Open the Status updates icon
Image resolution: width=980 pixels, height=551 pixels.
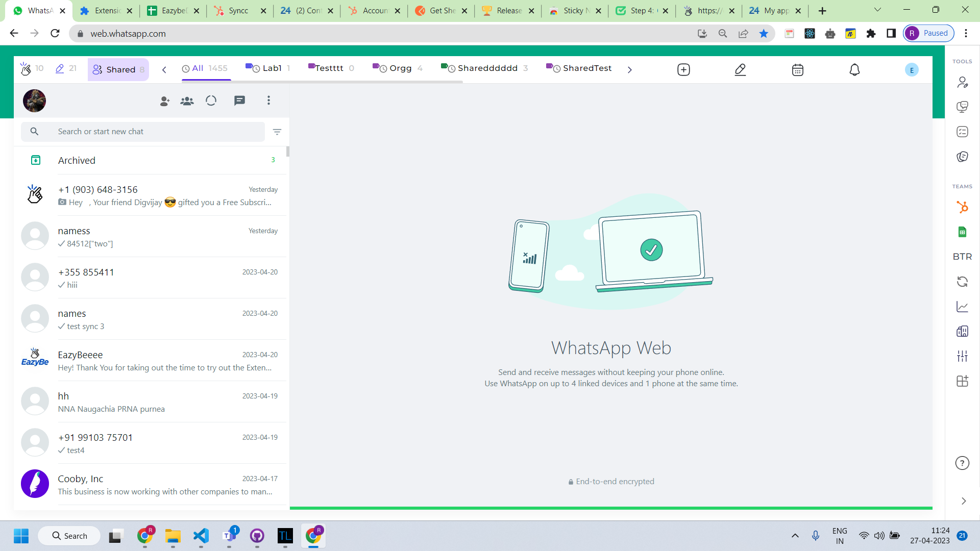coord(211,101)
